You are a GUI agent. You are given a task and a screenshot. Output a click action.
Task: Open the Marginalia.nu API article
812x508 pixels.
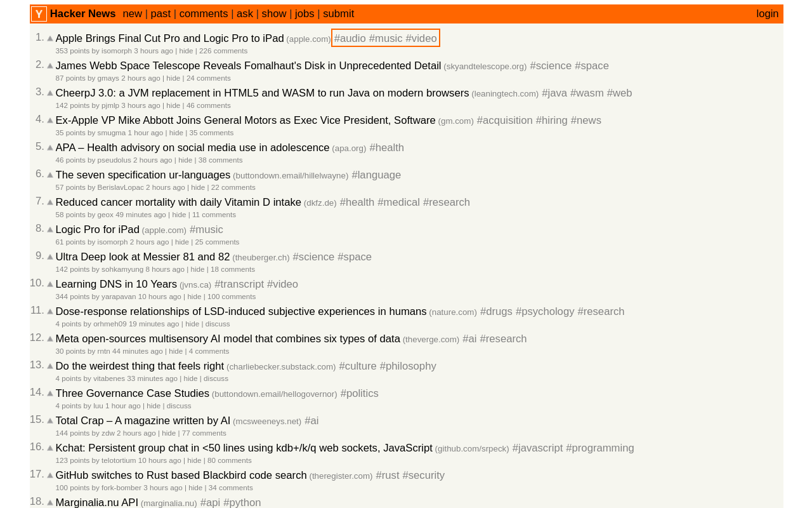tap(96, 503)
